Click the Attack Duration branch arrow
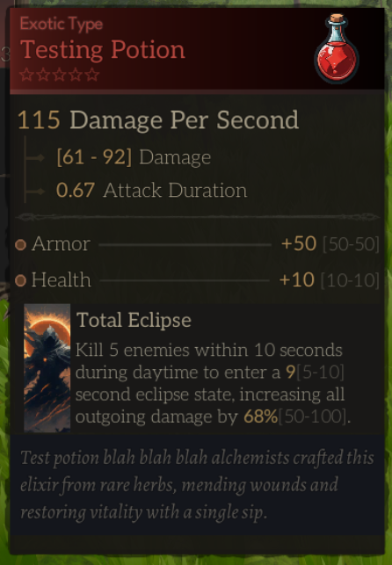Screen dimensions: 392x565 tap(35, 191)
